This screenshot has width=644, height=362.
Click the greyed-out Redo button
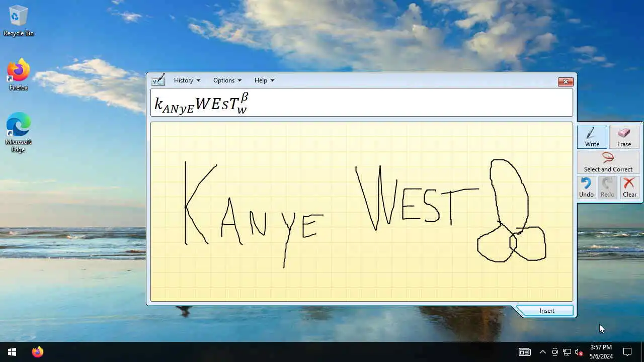(607, 187)
